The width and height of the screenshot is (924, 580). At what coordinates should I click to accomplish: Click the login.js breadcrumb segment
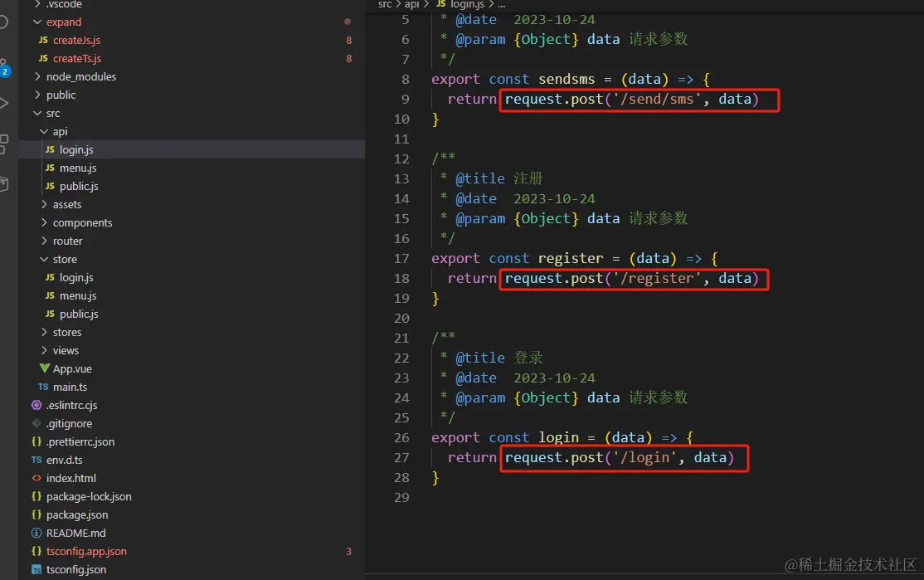coord(467,4)
